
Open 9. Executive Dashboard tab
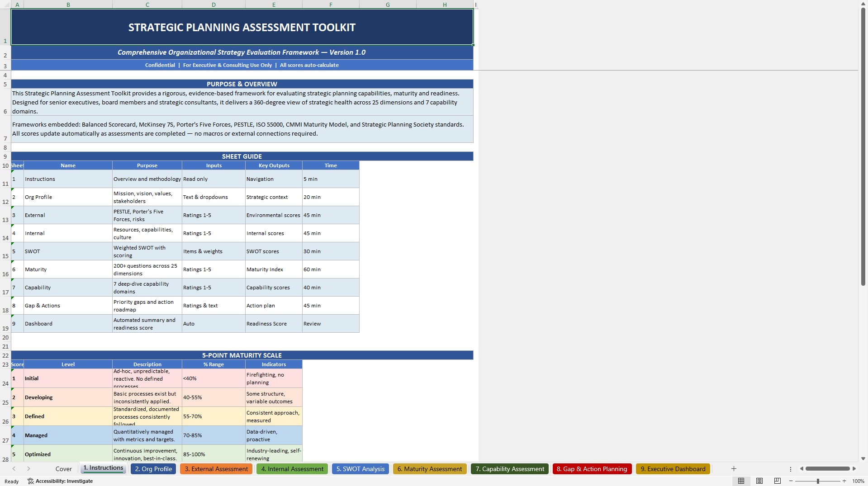click(673, 469)
